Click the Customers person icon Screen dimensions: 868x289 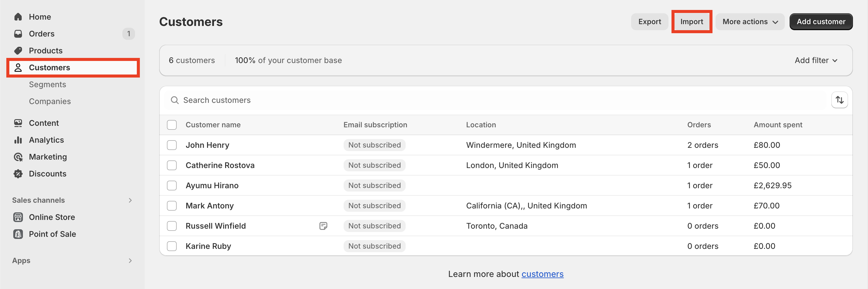coord(18,68)
